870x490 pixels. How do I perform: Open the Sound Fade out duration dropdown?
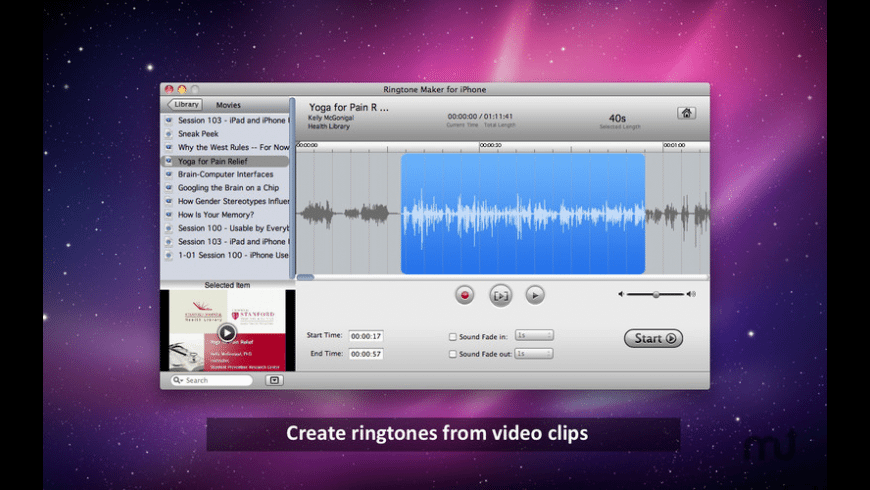(534, 353)
